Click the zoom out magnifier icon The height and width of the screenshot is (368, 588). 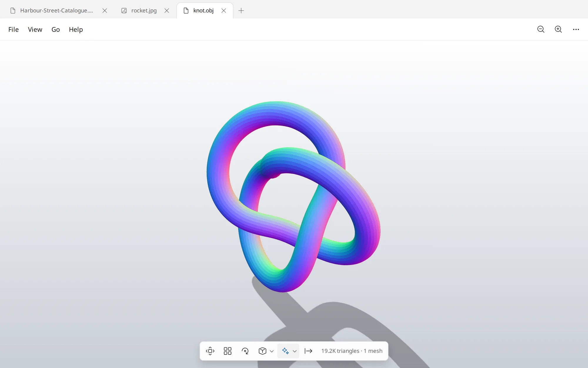541,29
